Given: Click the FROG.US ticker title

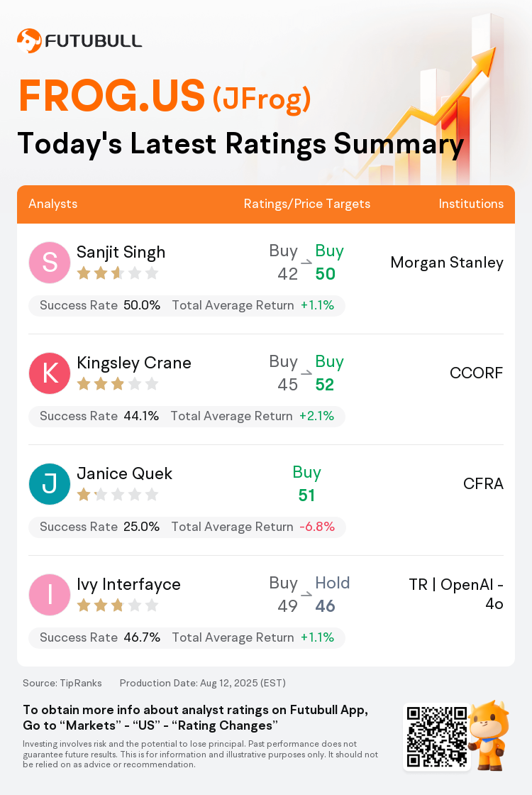Looking at the screenshot, I should [112, 96].
